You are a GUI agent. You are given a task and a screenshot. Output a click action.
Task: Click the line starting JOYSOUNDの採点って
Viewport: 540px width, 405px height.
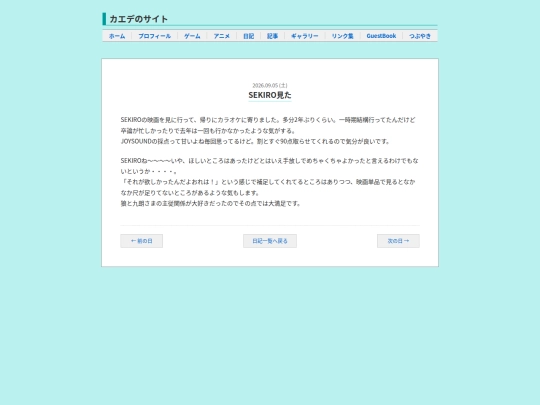[x=255, y=141]
